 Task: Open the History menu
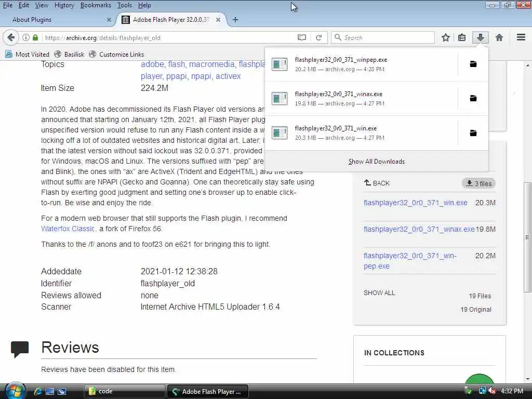click(x=64, y=5)
